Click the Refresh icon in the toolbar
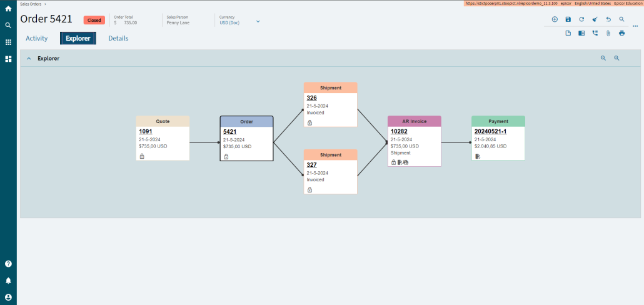Screen dimensions: 644x305 (581, 19)
